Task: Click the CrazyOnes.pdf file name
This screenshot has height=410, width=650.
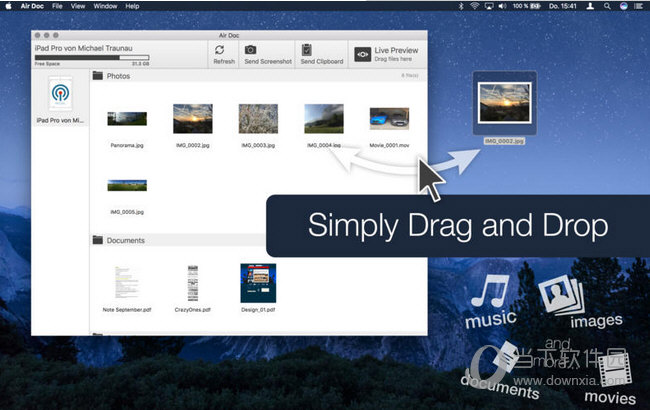Action: tap(193, 310)
